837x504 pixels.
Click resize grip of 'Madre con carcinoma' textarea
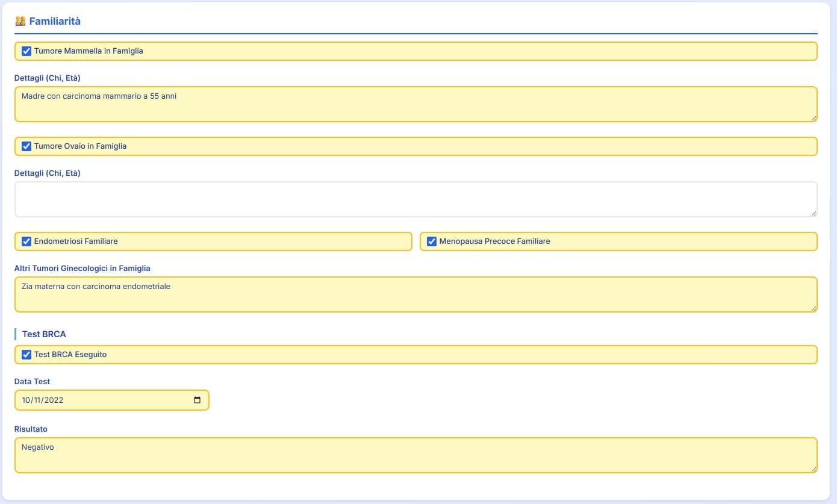(x=814, y=118)
